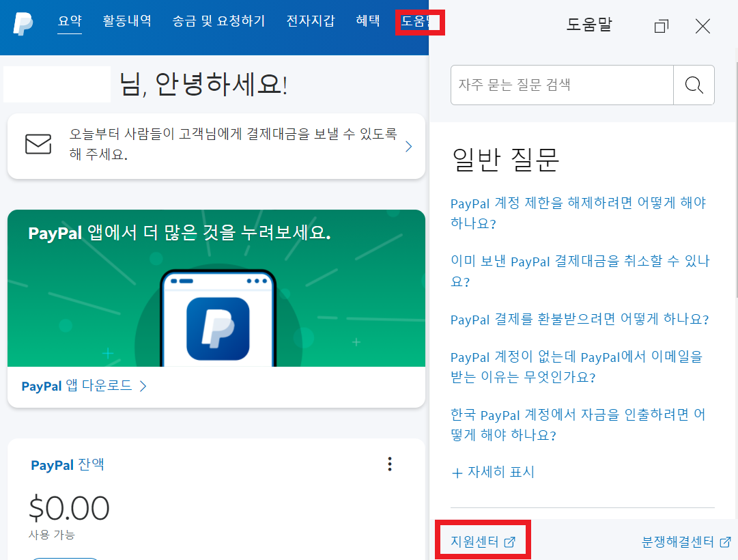The width and height of the screenshot is (738, 560).
Task: Click the external-link icon beside 분쟁해결센터
Action: coord(726,542)
